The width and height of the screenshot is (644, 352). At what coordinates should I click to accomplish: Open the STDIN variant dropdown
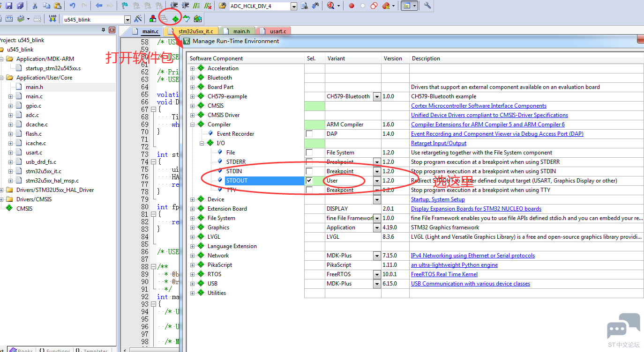(x=377, y=171)
